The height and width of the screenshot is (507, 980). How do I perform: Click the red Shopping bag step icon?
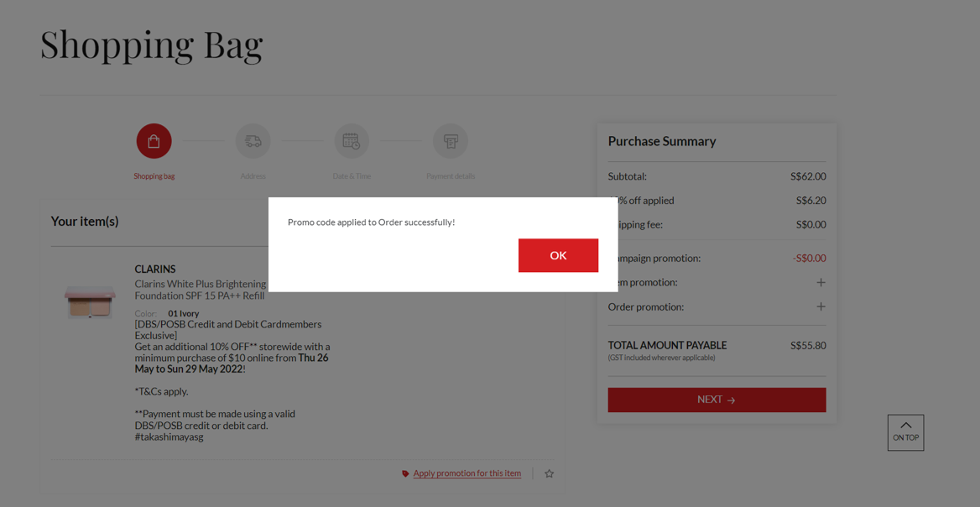pyautogui.click(x=154, y=141)
